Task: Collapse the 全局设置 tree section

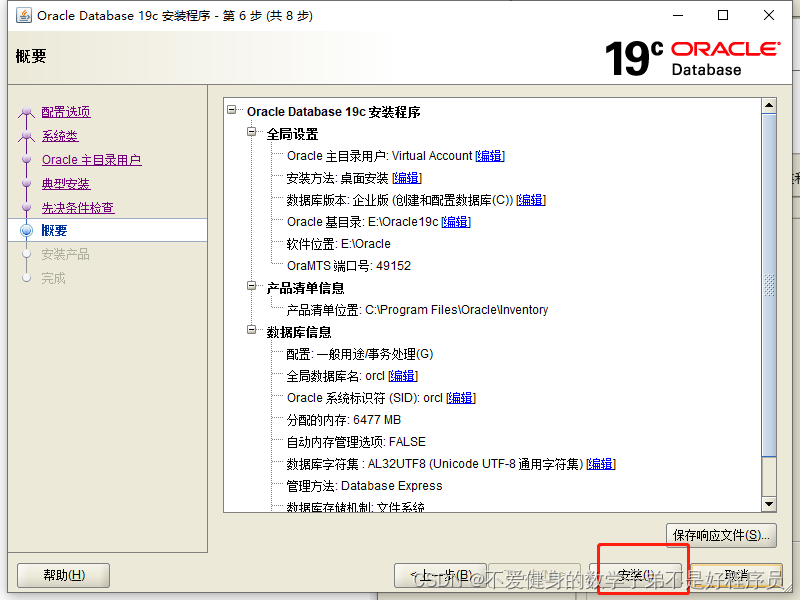Action: [252, 132]
